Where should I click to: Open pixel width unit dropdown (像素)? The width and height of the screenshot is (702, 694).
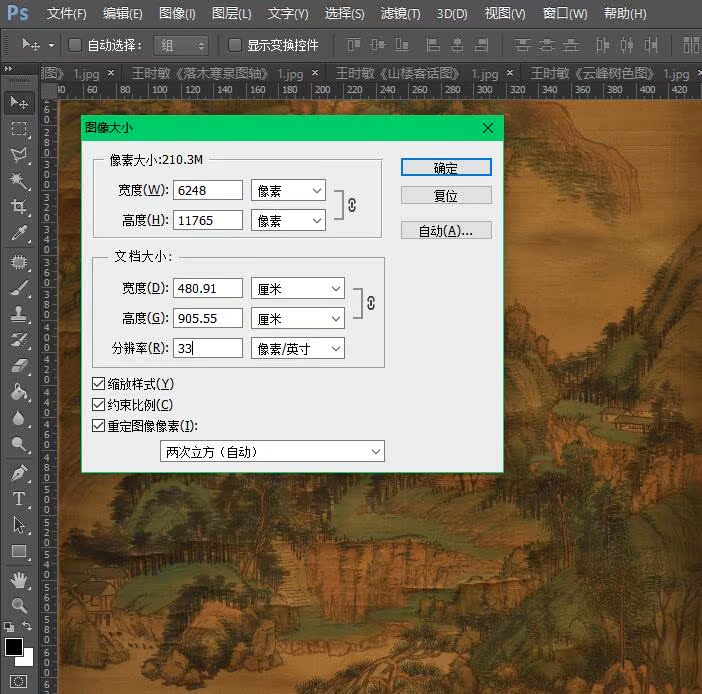pos(288,190)
